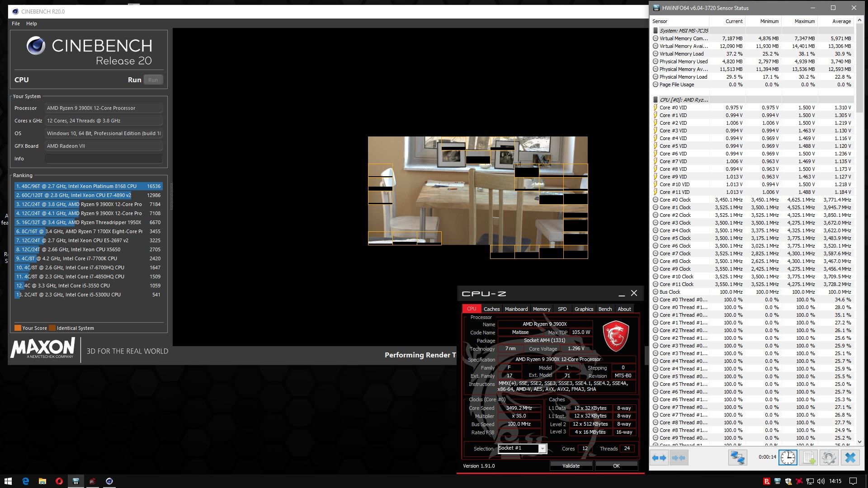Click the Current column header in HWiNFO

click(x=727, y=21)
